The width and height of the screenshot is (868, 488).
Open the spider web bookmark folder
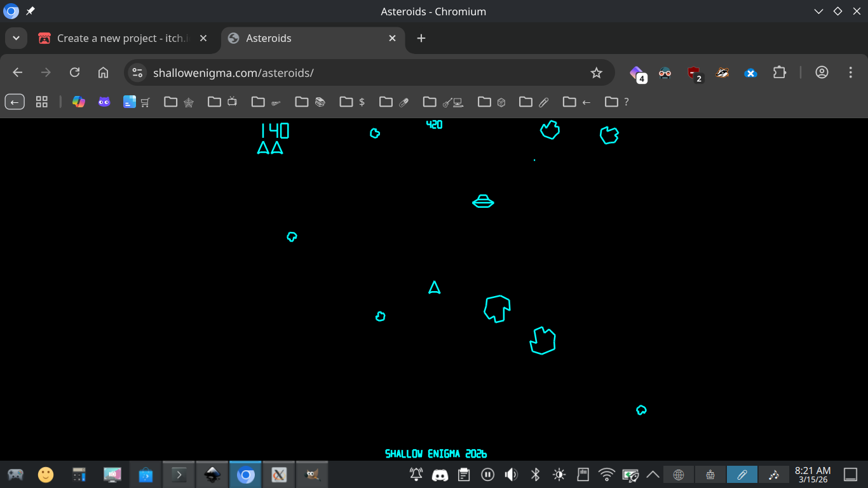[x=179, y=102]
